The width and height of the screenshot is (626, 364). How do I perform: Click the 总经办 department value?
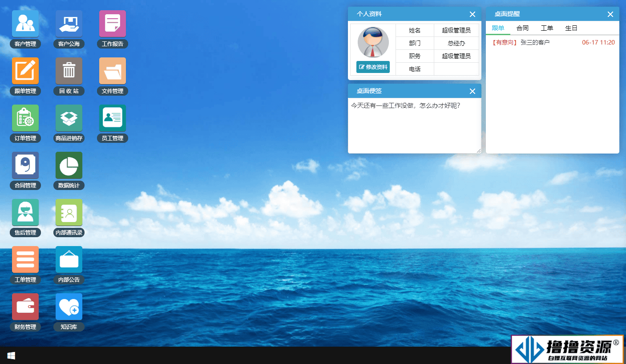pyautogui.click(x=456, y=43)
